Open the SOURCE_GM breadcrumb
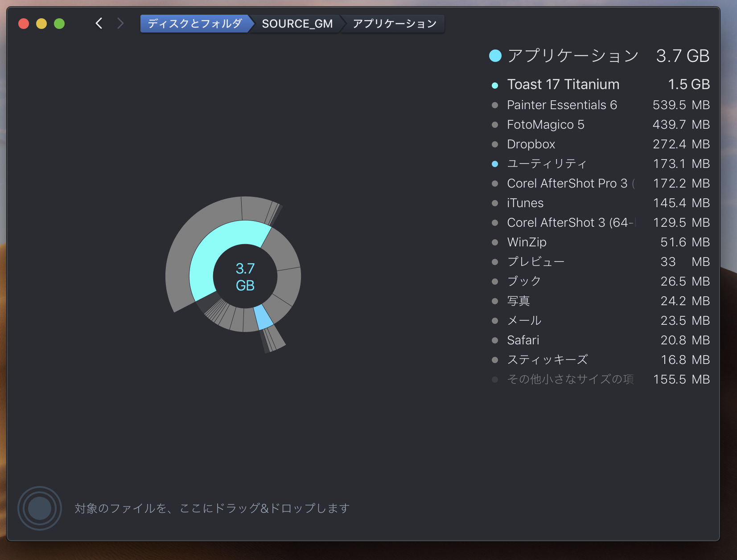The width and height of the screenshot is (737, 560). click(297, 24)
